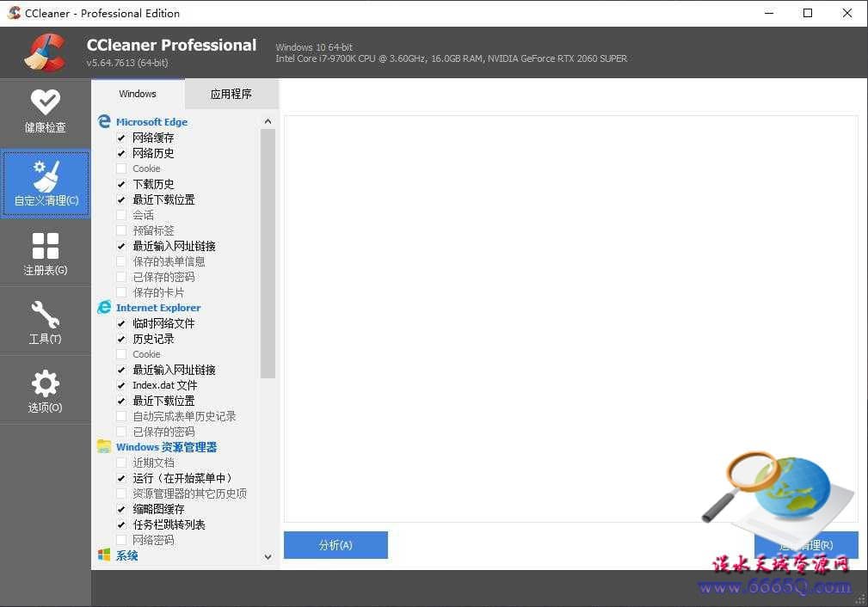Uncheck 运行（在开始菜单中）checkbox
This screenshot has height=607, width=868.
(x=121, y=478)
